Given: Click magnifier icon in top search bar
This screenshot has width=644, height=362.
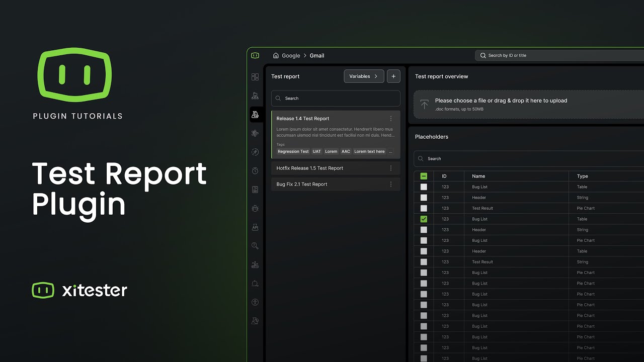Looking at the screenshot, I should (x=484, y=55).
